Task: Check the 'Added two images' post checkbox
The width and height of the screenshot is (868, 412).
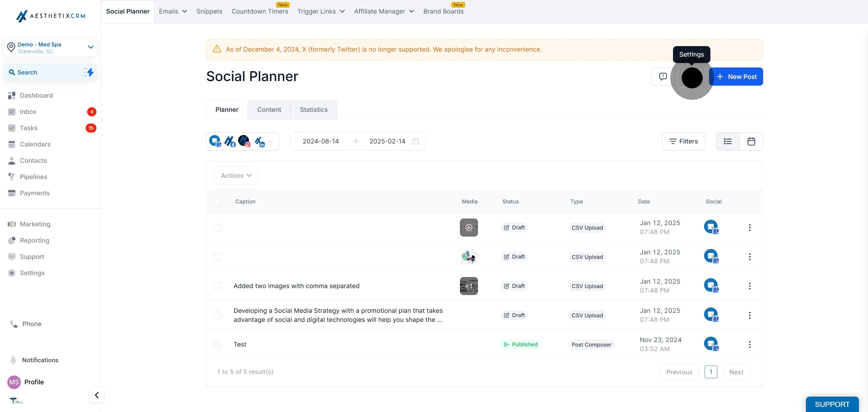Action: [x=217, y=286]
